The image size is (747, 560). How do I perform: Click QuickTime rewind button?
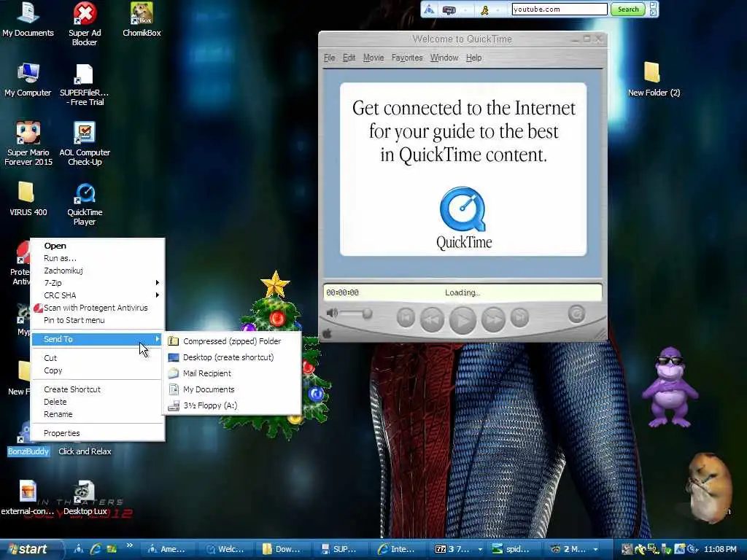coord(432,319)
